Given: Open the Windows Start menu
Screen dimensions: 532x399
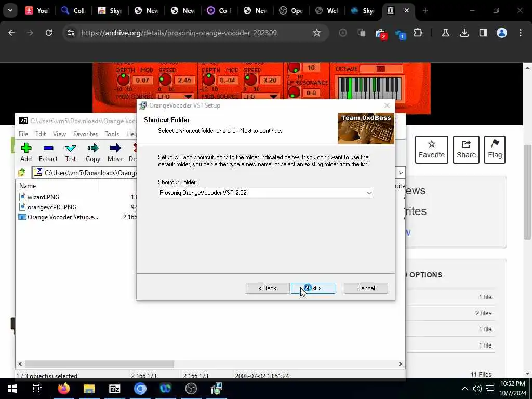Looking at the screenshot, I should (12, 389).
